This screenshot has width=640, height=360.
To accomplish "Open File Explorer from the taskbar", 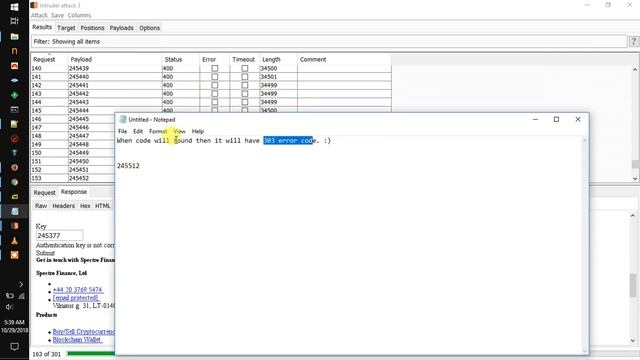I will pos(14,36).
